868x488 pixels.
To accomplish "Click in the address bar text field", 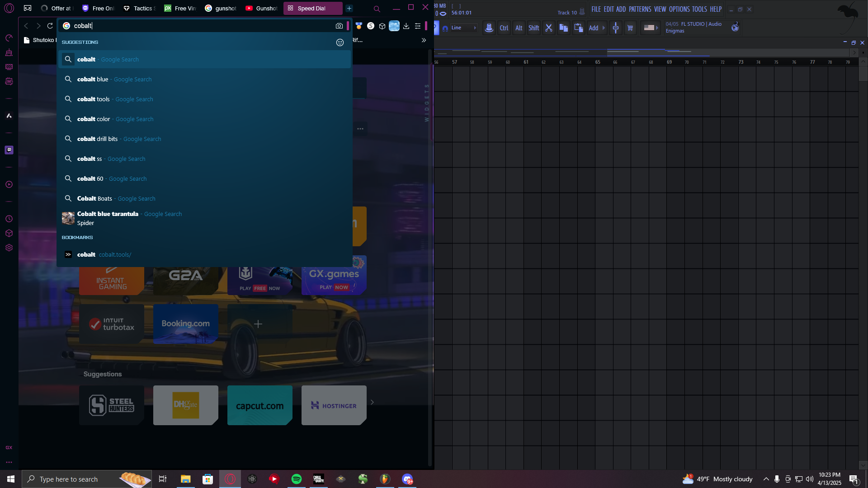I will pos(203,26).
